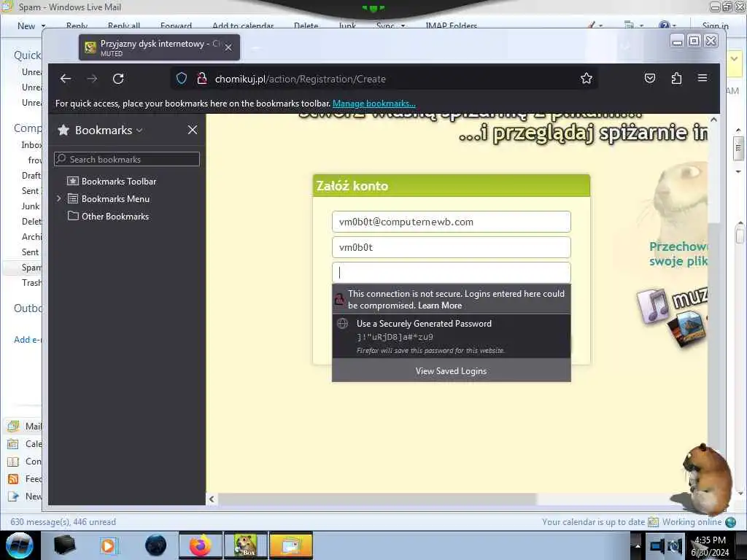747x560 pixels.
Task: Open the Junk folder in Live Mail
Action: (31, 206)
